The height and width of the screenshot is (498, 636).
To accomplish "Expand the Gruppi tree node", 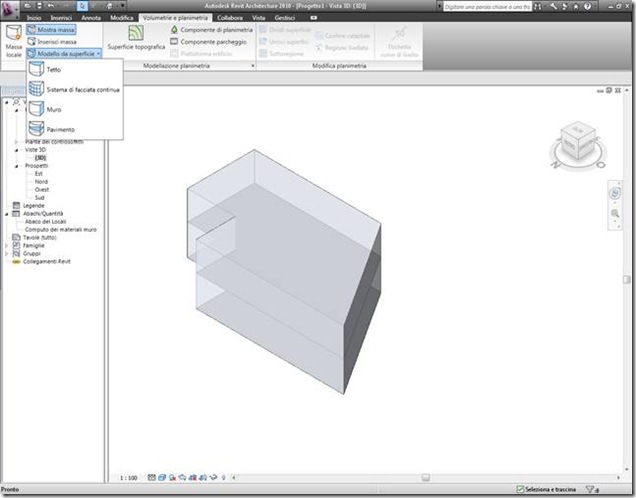I will click(6, 253).
